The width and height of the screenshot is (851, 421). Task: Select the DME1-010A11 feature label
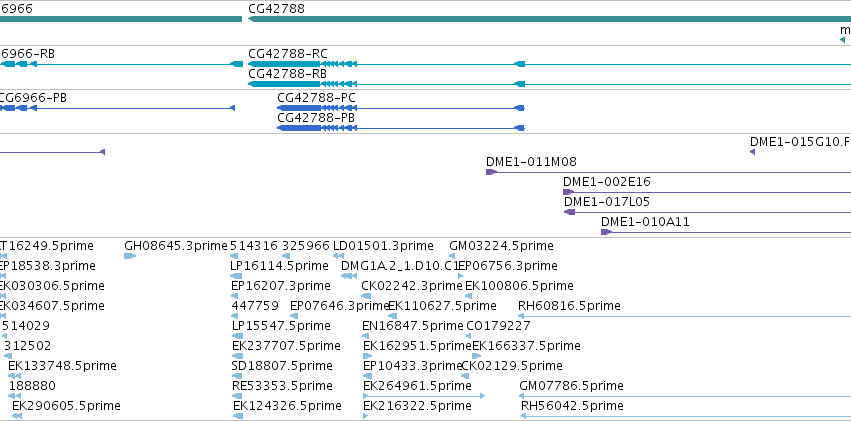pos(645,222)
